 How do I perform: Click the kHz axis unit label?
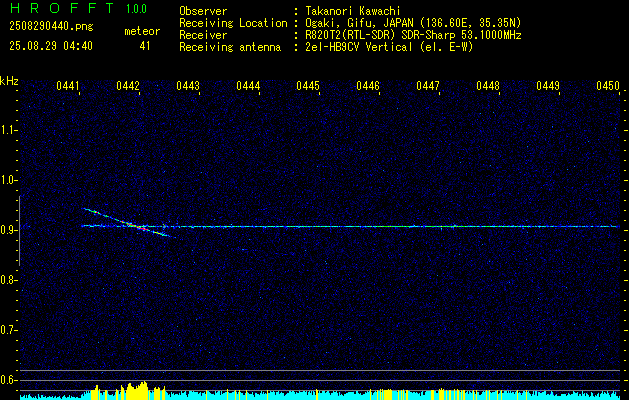[x=9, y=81]
